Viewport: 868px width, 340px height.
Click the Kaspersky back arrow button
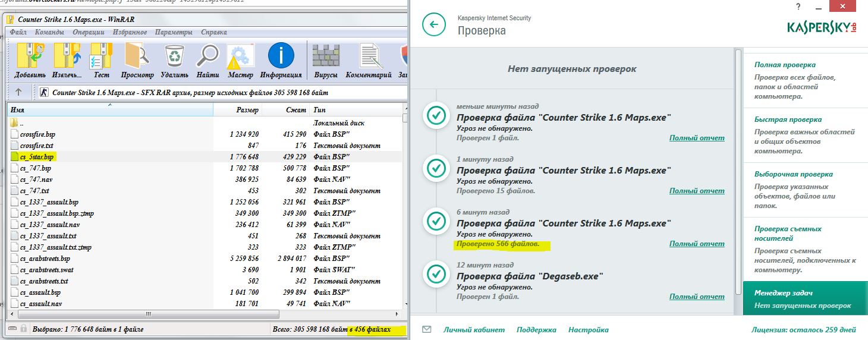point(434,24)
